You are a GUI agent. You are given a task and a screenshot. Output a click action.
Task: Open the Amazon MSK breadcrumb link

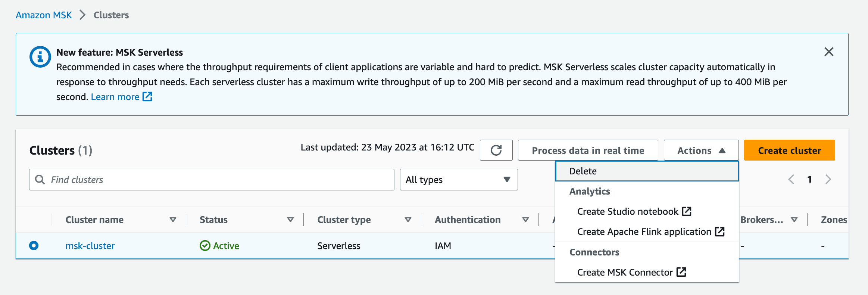44,15
